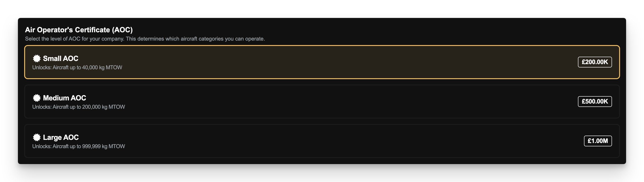Click the £1.00M price tag
This screenshot has height=182, width=644.
598,141
